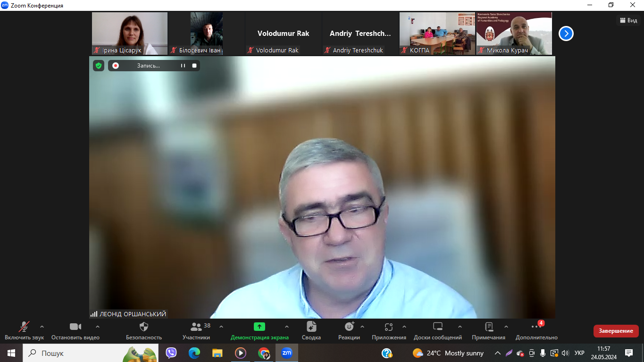Expand video options arrow beside camera
Image resolution: width=644 pixels, height=362 pixels.
click(98, 327)
